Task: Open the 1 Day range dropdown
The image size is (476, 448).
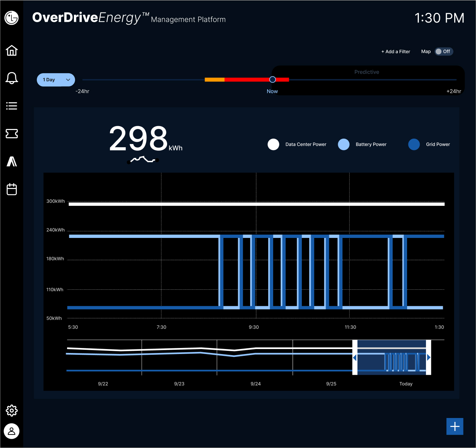Action: coord(56,80)
